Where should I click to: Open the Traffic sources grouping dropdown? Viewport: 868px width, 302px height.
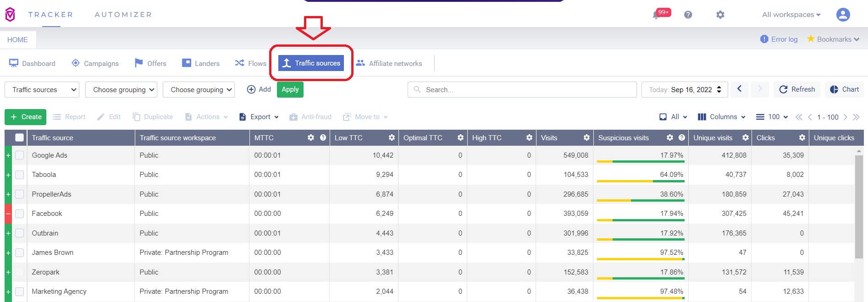[42, 90]
